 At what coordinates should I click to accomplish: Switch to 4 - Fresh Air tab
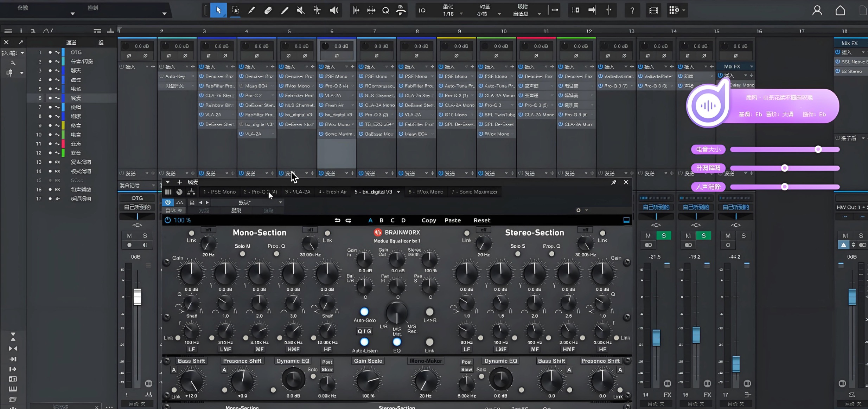point(333,192)
